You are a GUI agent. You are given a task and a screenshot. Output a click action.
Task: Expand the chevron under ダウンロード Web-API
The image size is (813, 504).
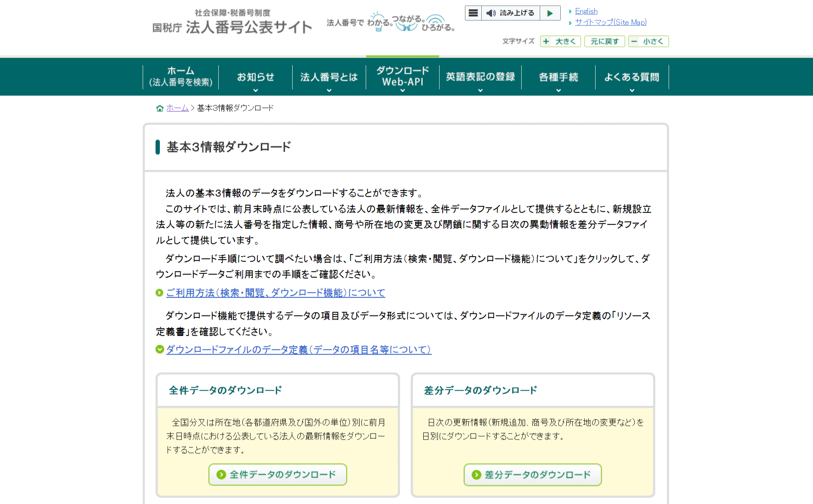click(403, 91)
